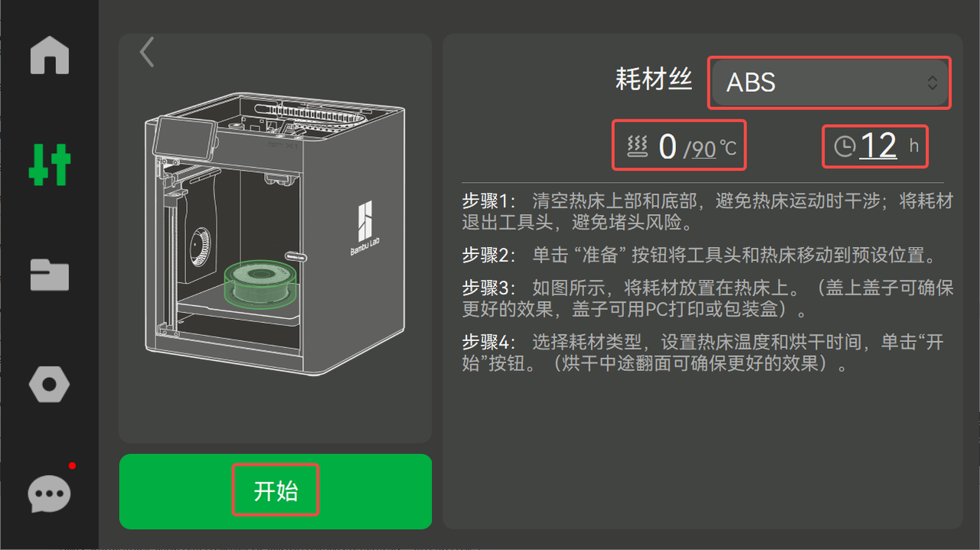
Task: Click the red notification dot on messages
Action: tap(72, 465)
